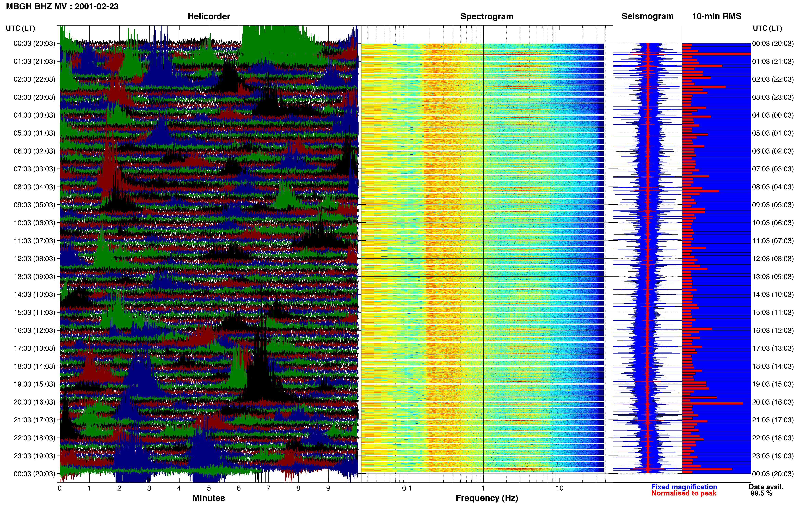Click the left UTC (LT) axis label
Viewport: 812px width, 508px height.
[x=21, y=28]
